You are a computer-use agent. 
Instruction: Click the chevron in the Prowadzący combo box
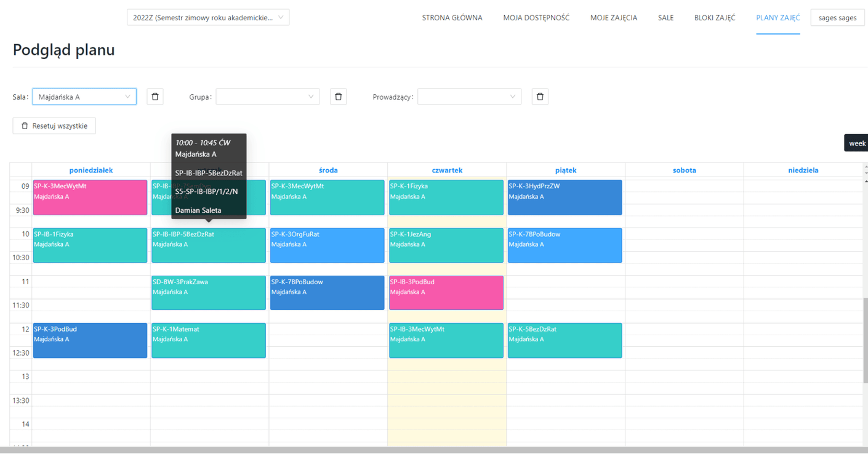513,97
